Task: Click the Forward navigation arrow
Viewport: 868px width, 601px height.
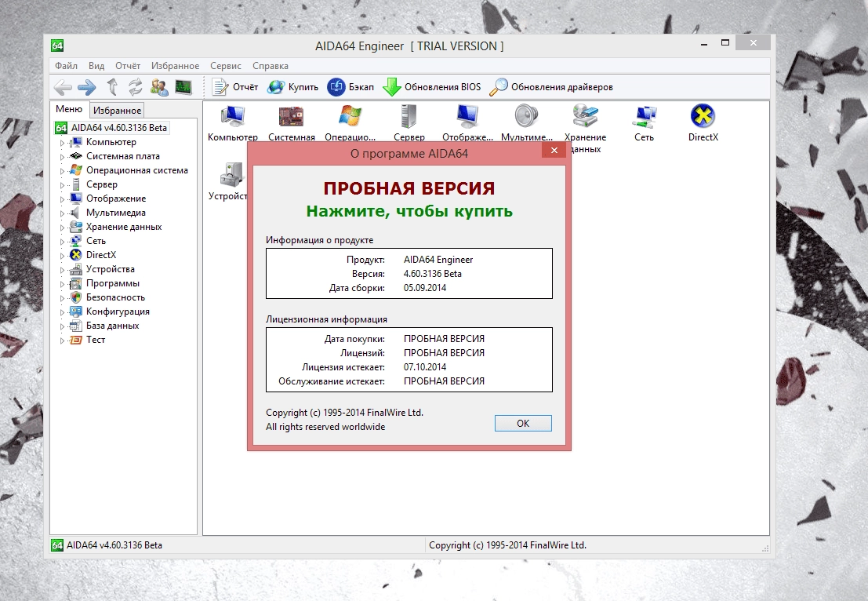Action: 86,87
